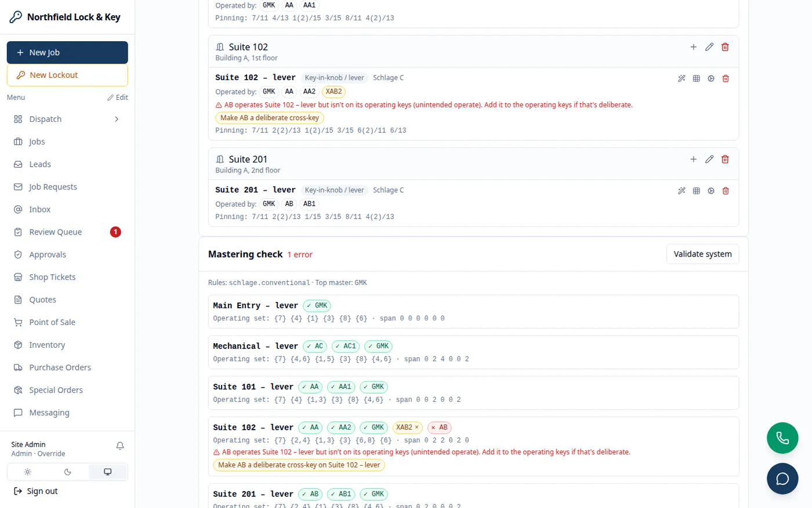The height and width of the screenshot is (508, 812).
Task: Create a New Job
Action: [x=67, y=52]
